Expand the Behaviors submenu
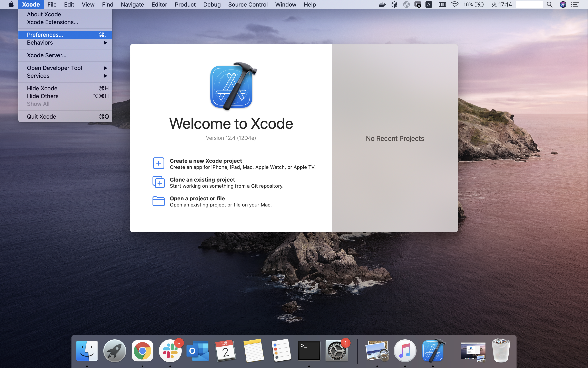The image size is (588, 368). pyautogui.click(x=65, y=43)
